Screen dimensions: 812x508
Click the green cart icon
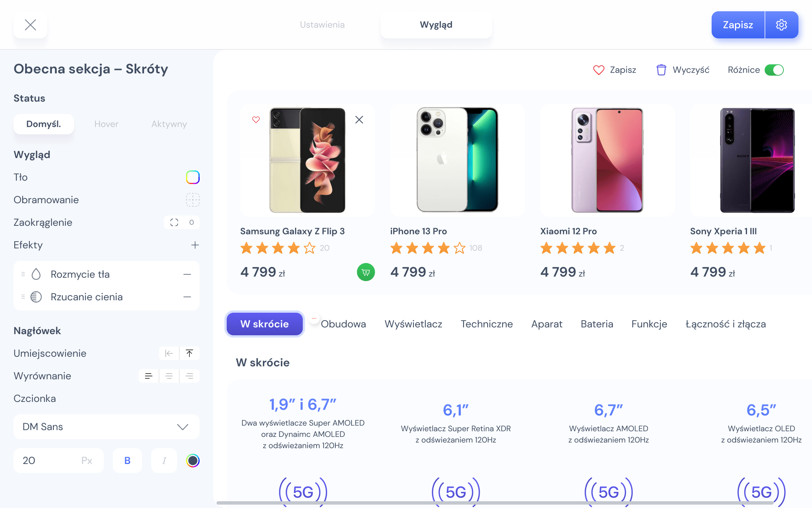click(366, 272)
